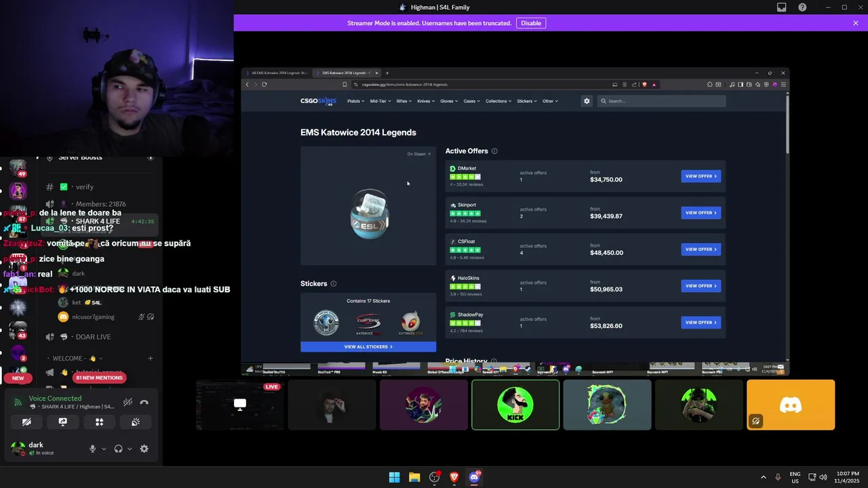This screenshot has width=868, height=488.
Task: Open a new browser tab
Action: [387, 73]
